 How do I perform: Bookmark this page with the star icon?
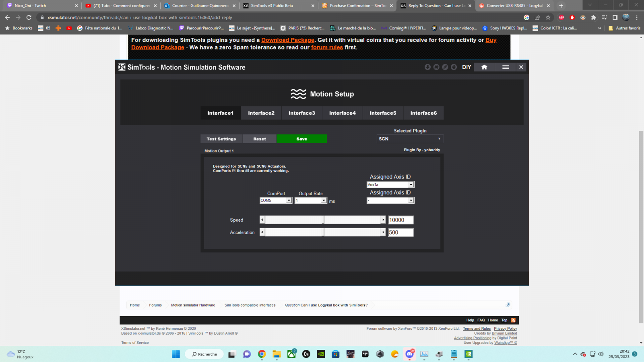[x=548, y=17]
